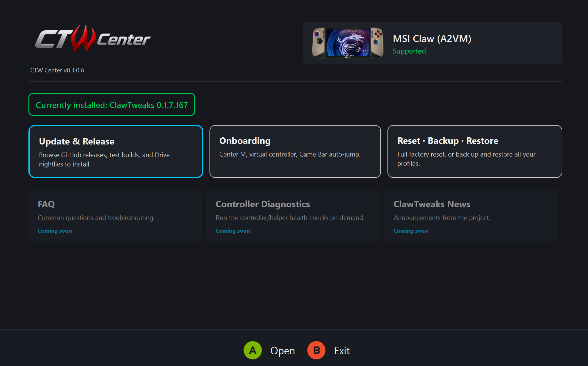
Task: Open the Reset · Backup · Restore card
Action: click(x=475, y=151)
